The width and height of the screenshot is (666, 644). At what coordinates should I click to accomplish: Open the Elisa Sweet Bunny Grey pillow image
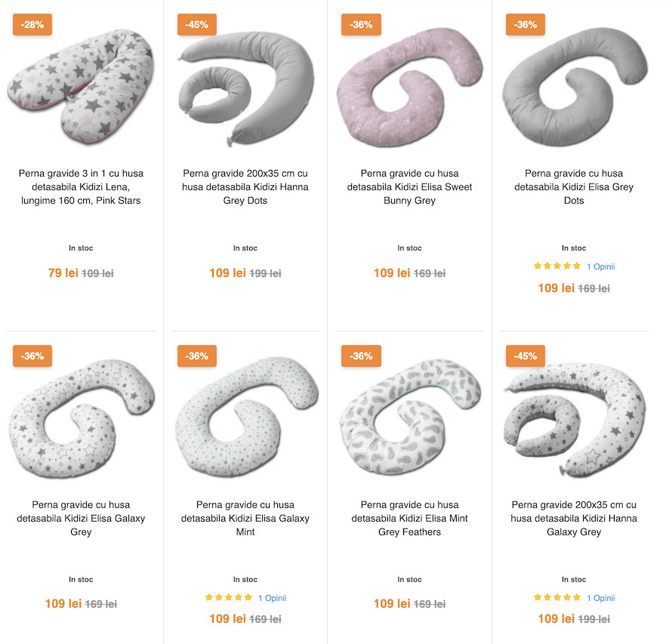click(x=409, y=87)
